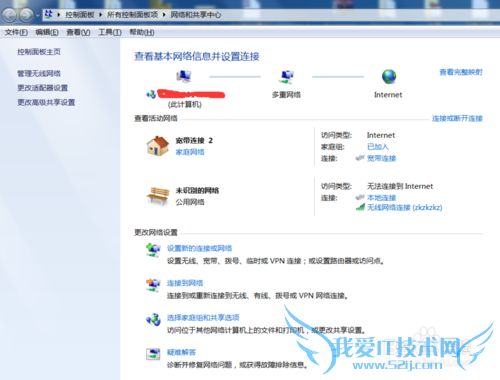This screenshot has height=380, width=500.
Task: Select the 宽带连接 2 network name
Action: pyautogui.click(x=194, y=141)
